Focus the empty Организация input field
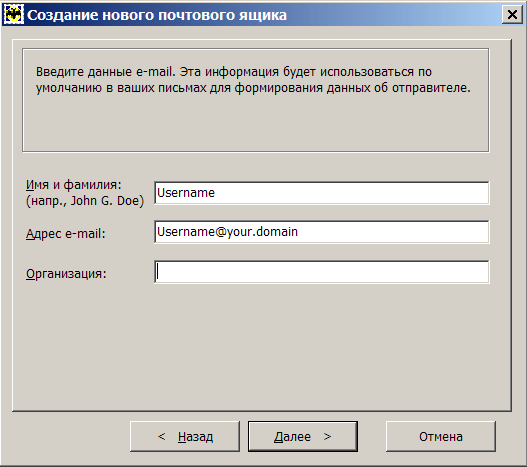 [322, 272]
